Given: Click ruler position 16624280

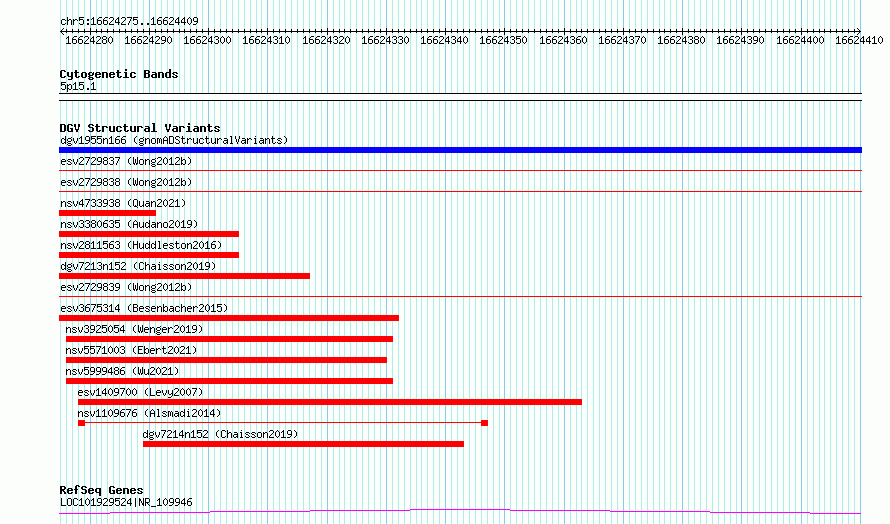Looking at the screenshot, I should tap(89, 40).
